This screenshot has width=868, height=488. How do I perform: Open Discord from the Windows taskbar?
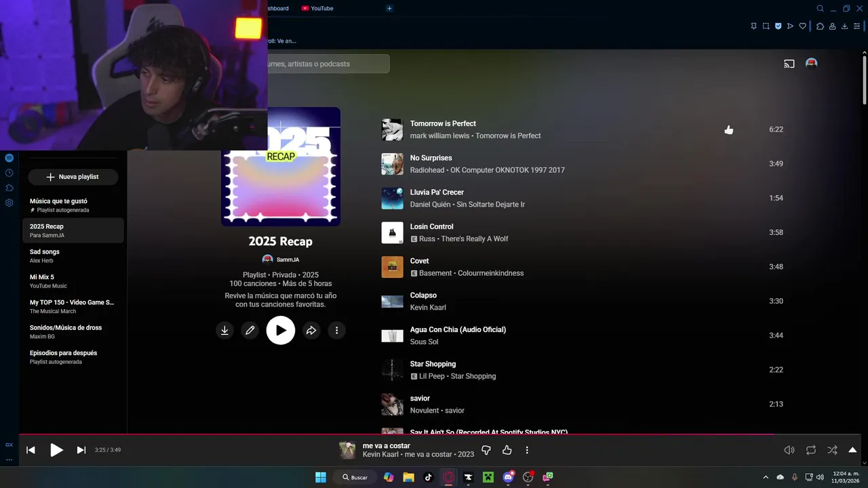point(509,477)
